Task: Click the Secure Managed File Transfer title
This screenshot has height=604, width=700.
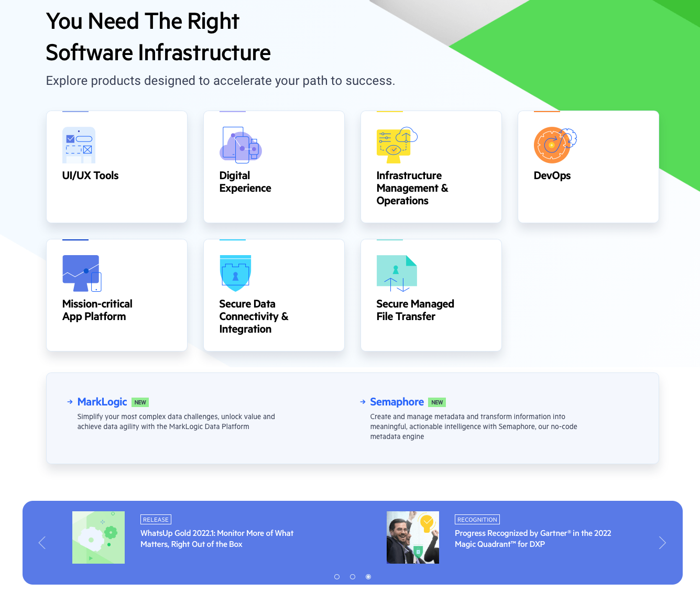Action: pyautogui.click(x=415, y=310)
